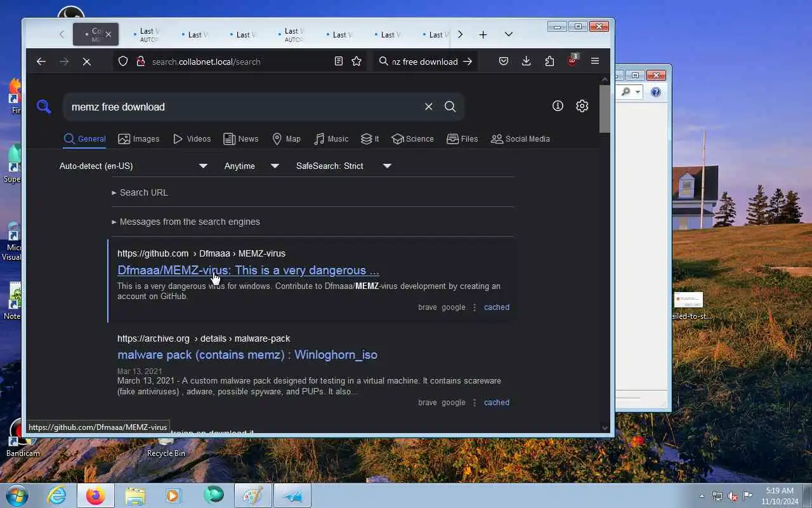
Task: List all tabs with the dropdown arrow
Action: (509, 34)
